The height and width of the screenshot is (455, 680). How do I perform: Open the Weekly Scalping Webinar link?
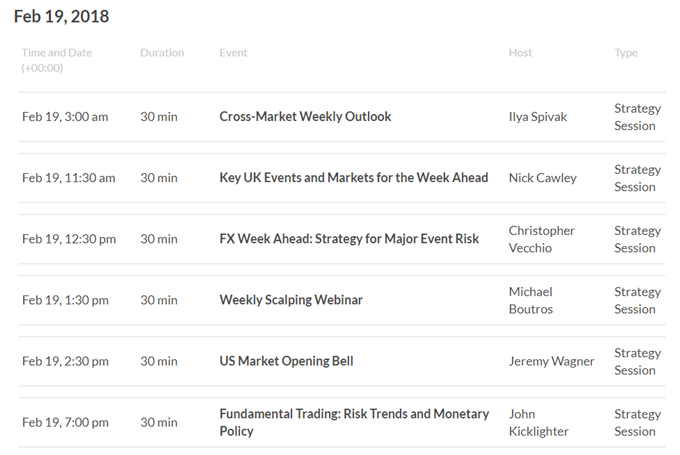point(291,300)
